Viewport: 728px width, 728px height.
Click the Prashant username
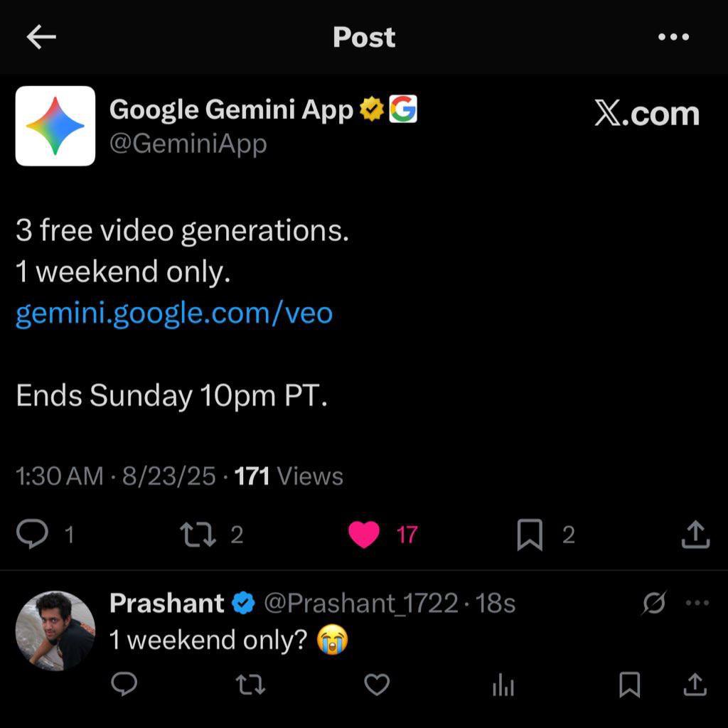[x=166, y=604]
